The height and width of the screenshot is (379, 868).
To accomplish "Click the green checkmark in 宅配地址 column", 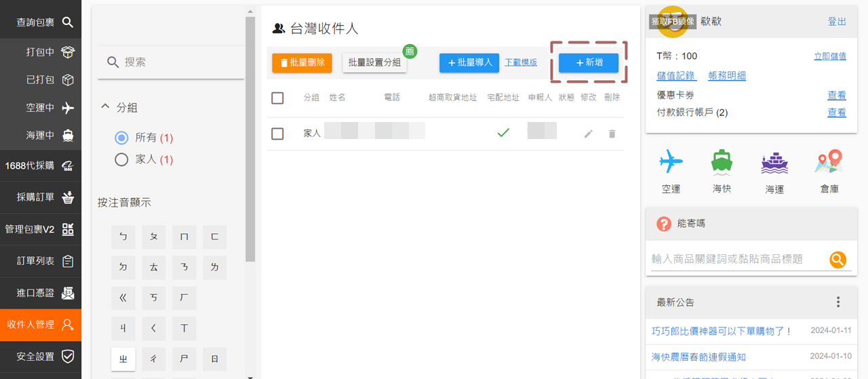I will pyautogui.click(x=503, y=133).
